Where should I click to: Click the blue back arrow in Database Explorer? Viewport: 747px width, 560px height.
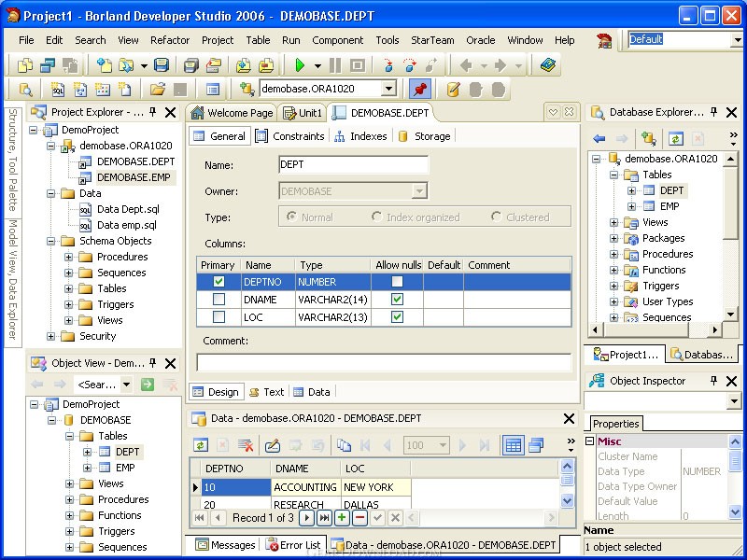coord(599,138)
